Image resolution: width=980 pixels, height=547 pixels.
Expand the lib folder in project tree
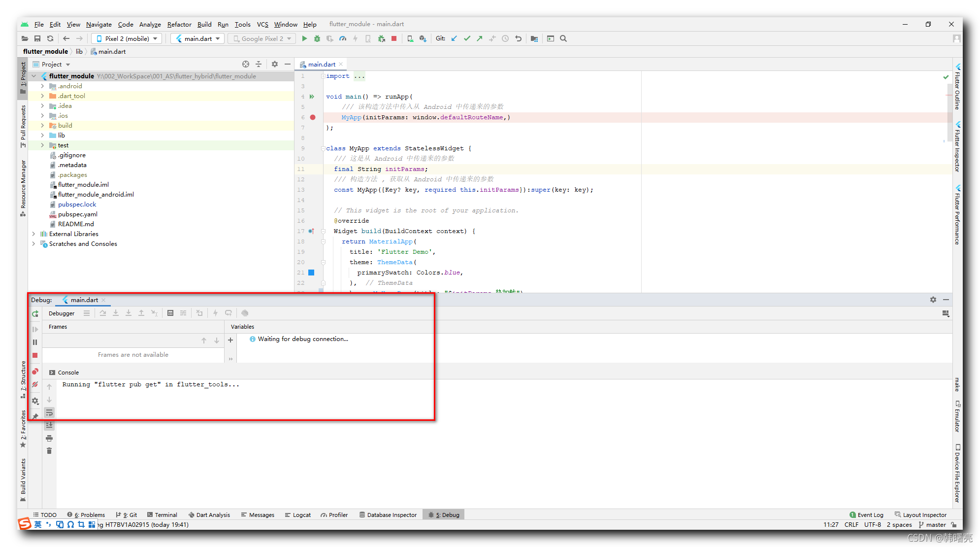(x=42, y=136)
